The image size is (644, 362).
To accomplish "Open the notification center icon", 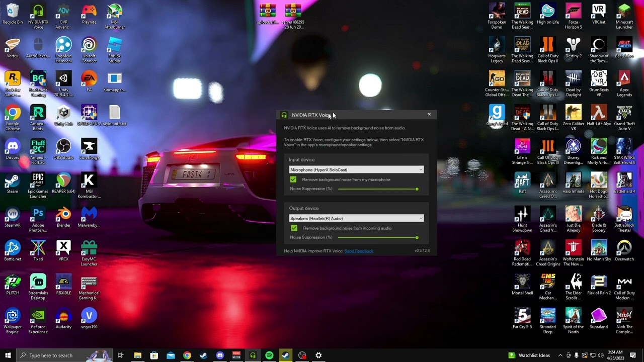I will tap(633, 355).
